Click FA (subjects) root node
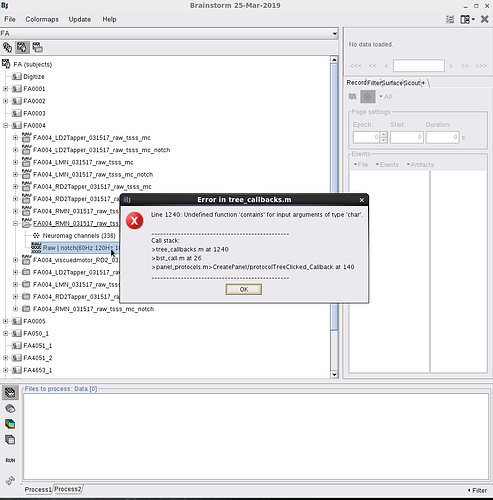 (33, 64)
